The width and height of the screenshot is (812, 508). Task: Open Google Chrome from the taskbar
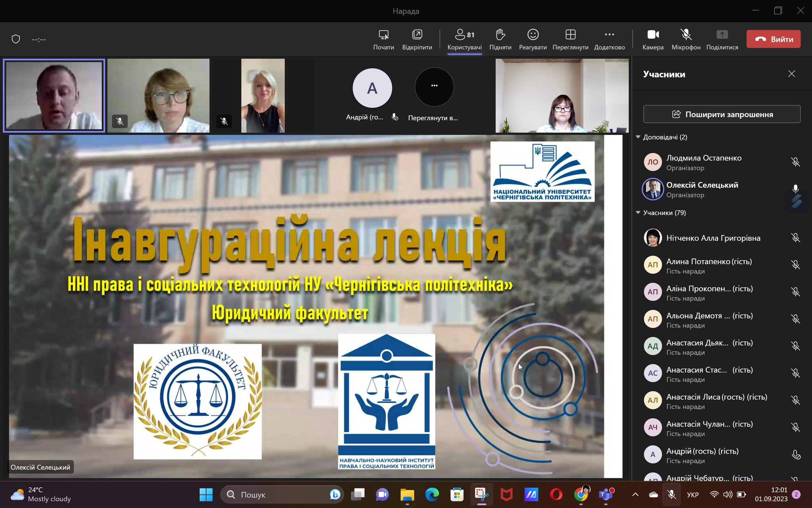[581, 495]
